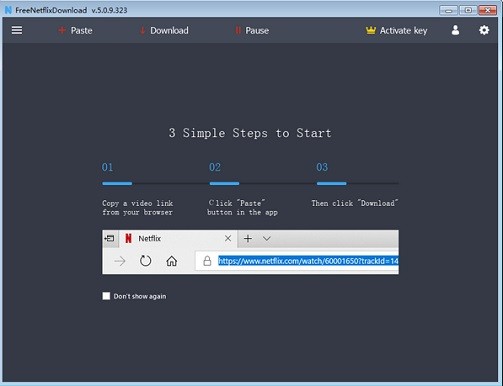Click the step 02 number
The image size is (503, 386).
[215, 167]
